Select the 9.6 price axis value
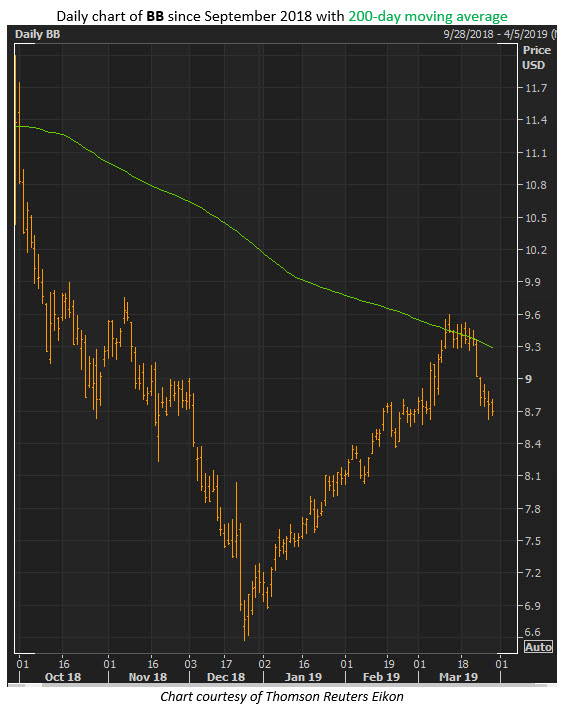This screenshot has height=708, width=566. pyautogui.click(x=533, y=315)
